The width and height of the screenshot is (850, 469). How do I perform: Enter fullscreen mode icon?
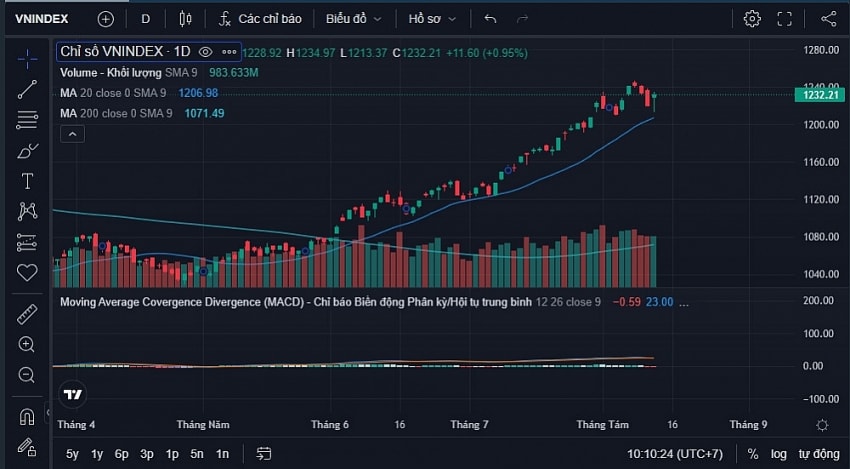click(785, 19)
